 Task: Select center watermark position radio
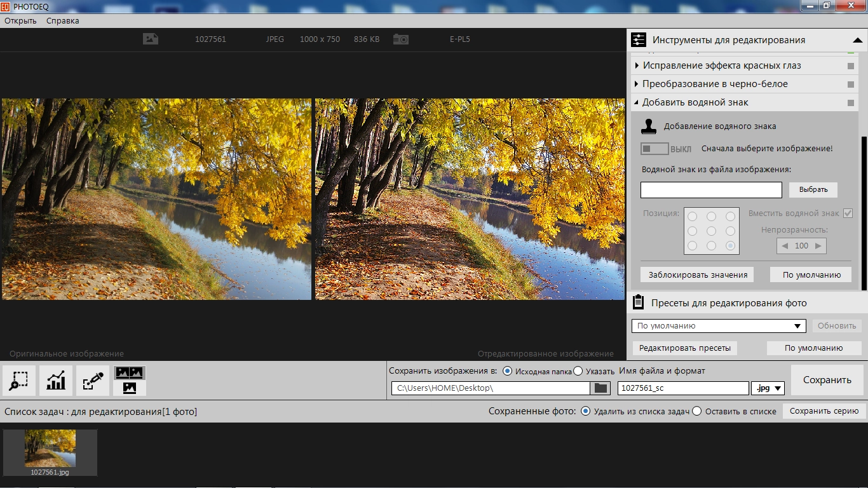tap(712, 231)
